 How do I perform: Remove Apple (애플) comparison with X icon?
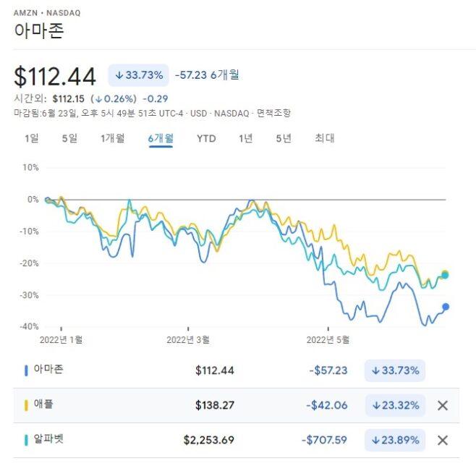pyautogui.click(x=443, y=405)
